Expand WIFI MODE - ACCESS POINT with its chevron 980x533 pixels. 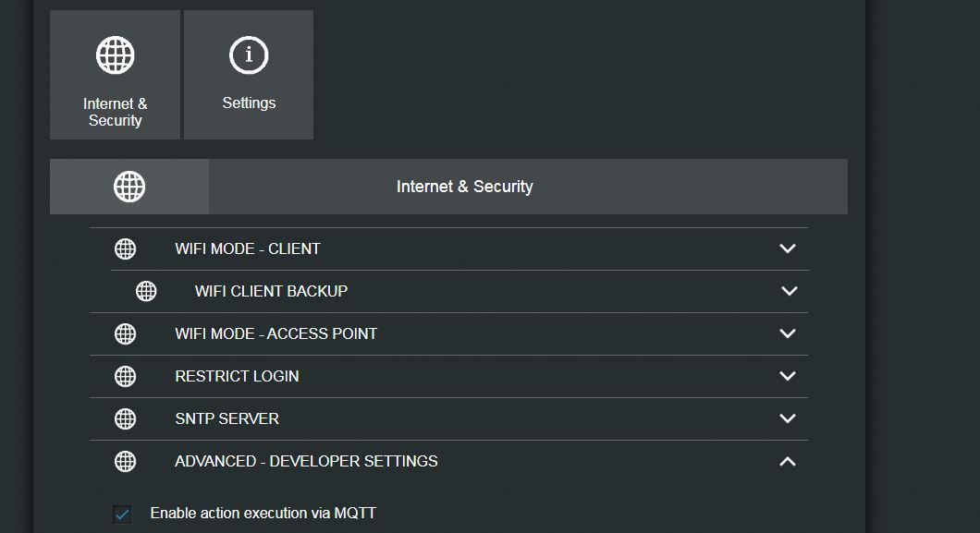click(788, 333)
